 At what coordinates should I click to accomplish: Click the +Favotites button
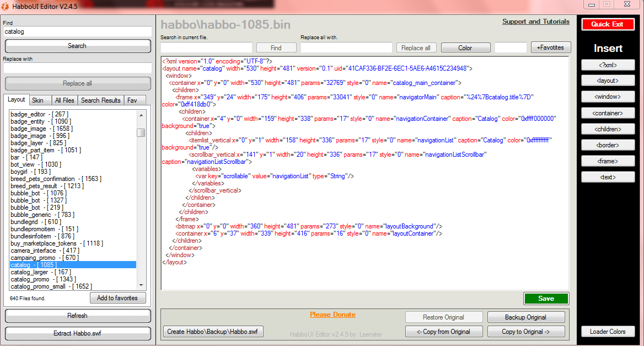[x=550, y=47]
